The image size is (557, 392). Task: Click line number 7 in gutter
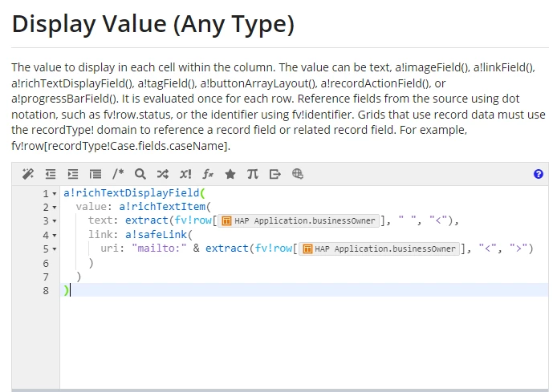(46, 277)
